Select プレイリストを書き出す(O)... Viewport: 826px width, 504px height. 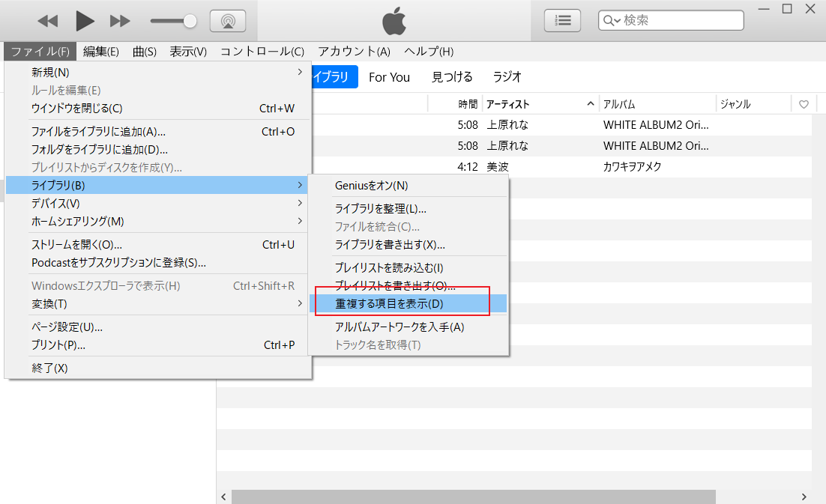click(409, 285)
